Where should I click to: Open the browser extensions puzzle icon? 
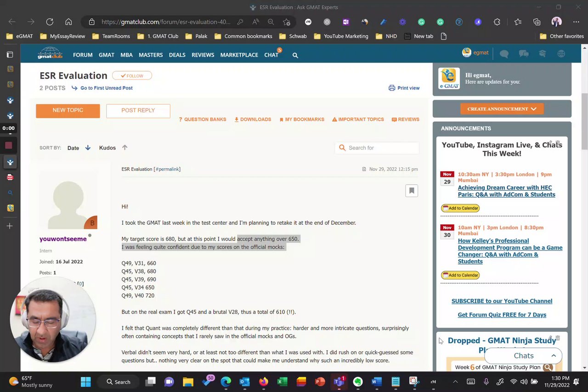pos(497,22)
